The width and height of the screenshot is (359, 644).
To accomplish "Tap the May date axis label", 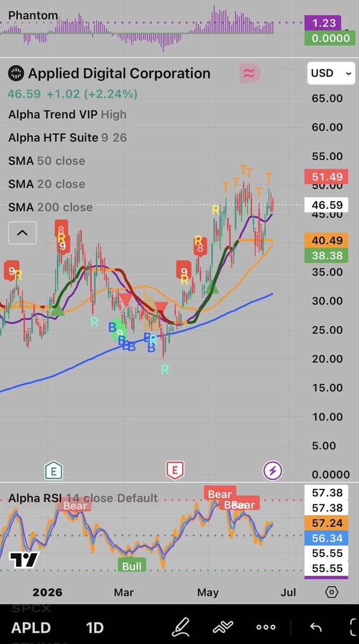I will pos(208,592).
